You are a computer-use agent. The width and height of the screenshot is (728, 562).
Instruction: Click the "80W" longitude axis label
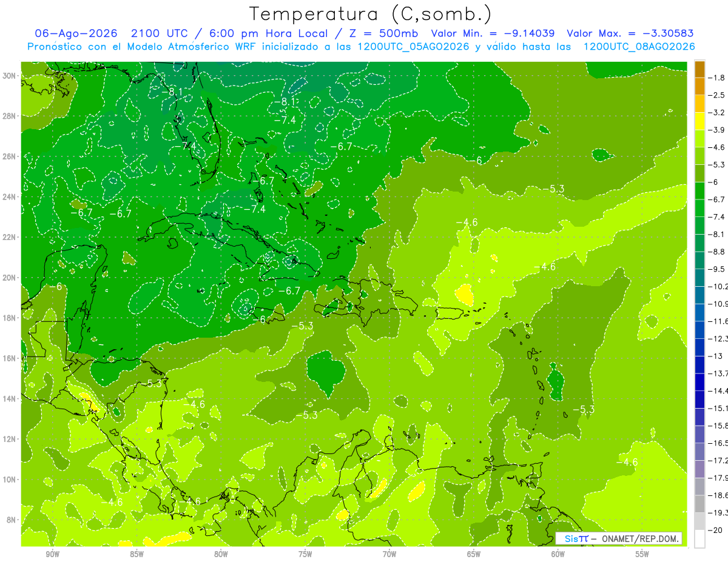pos(221,555)
